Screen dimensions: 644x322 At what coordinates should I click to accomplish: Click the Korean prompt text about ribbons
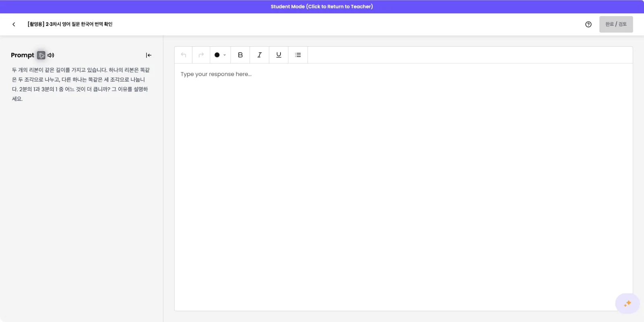[x=80, y=84]
